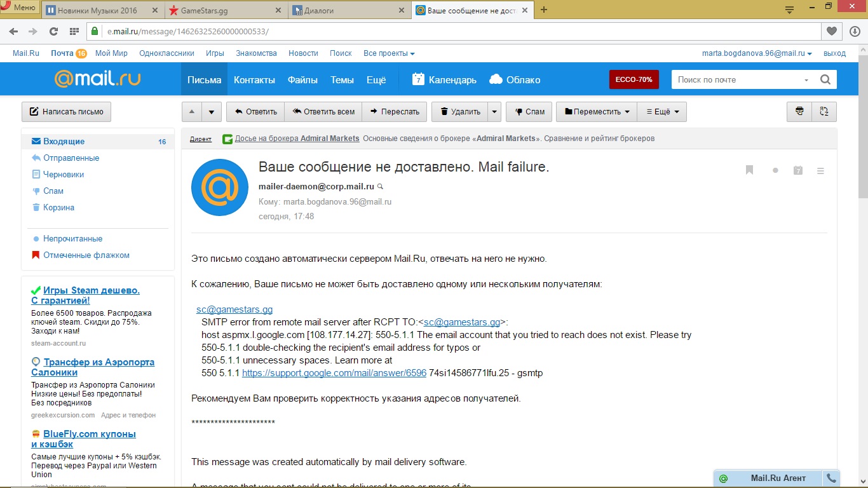868x488 pixels.
Task: Open Календарь
Action: coord(444,79)
